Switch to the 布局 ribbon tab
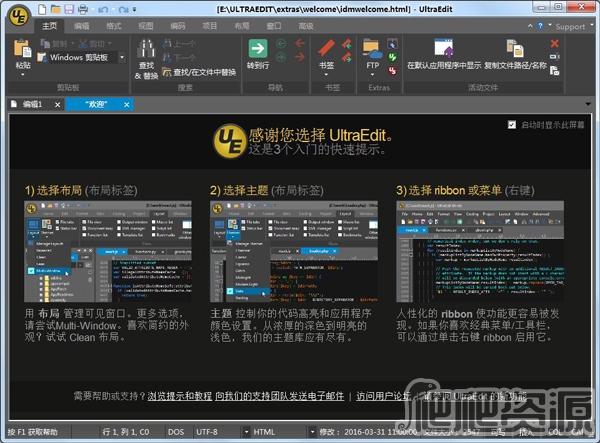600x443 pixels. point(241,26)
